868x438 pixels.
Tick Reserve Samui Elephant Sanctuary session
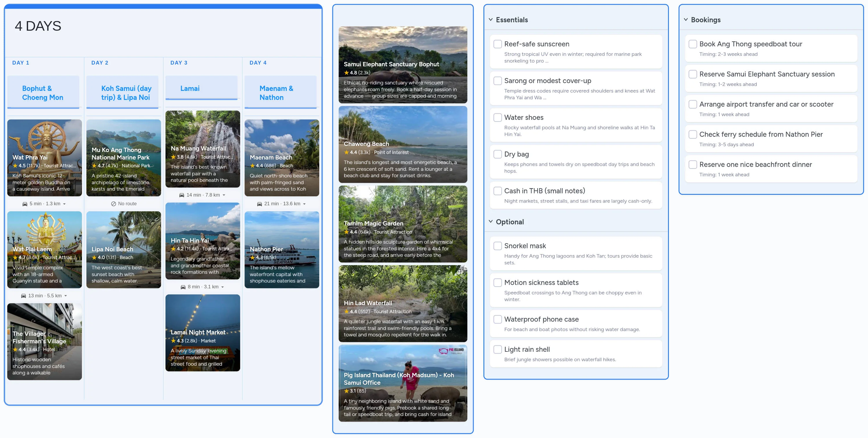pyautogui.click(x=693, y=74)
